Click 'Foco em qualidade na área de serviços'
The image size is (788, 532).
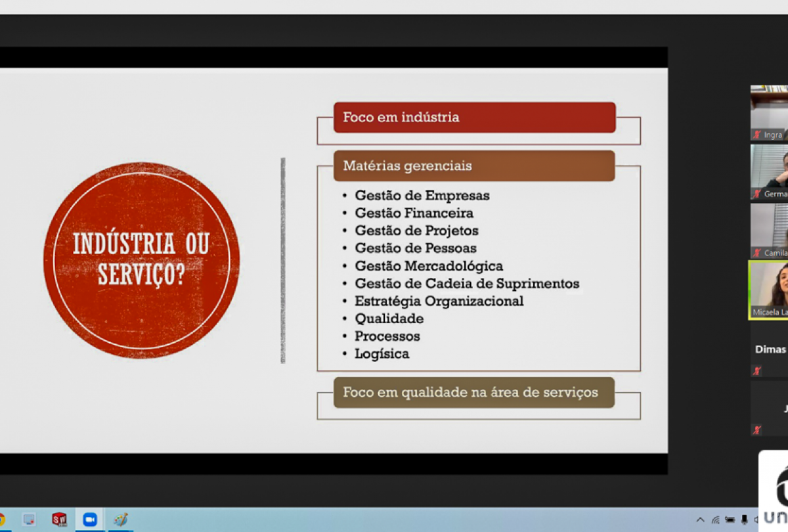[x=474, y=392]
